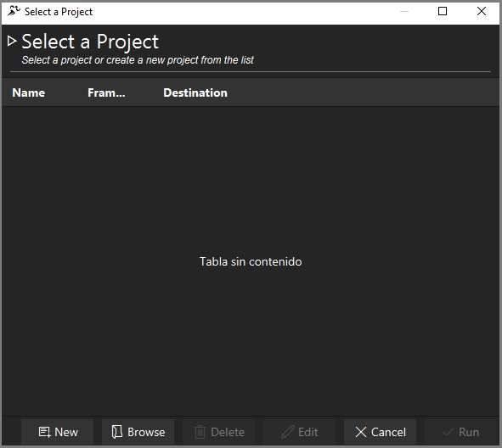
Task: Click the Delete trash can icon
Action: [200, 432]
